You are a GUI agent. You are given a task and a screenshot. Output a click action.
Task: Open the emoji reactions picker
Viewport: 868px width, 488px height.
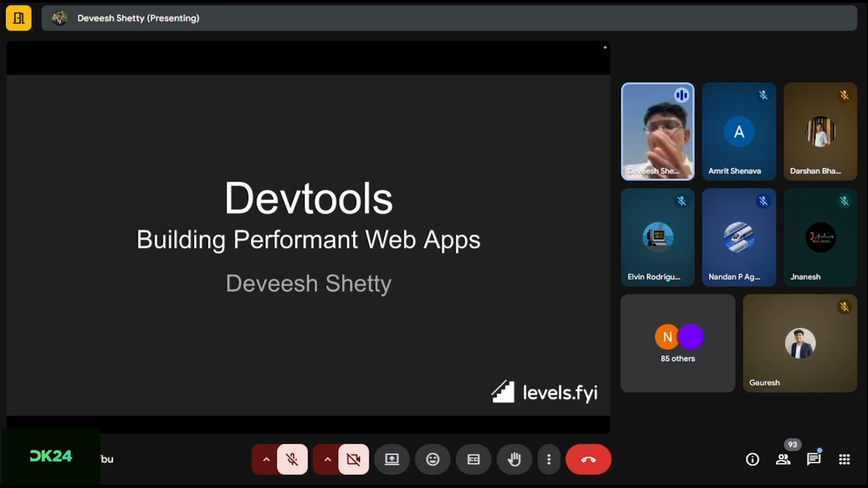pyautogui.click(x=433, y=459)
